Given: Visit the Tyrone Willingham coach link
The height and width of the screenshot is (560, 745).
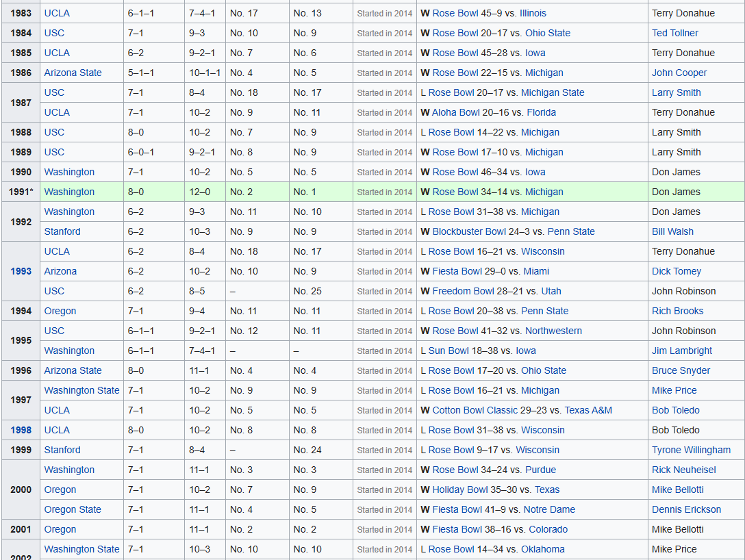Looking at the screenshot, I should click(692, 450).
